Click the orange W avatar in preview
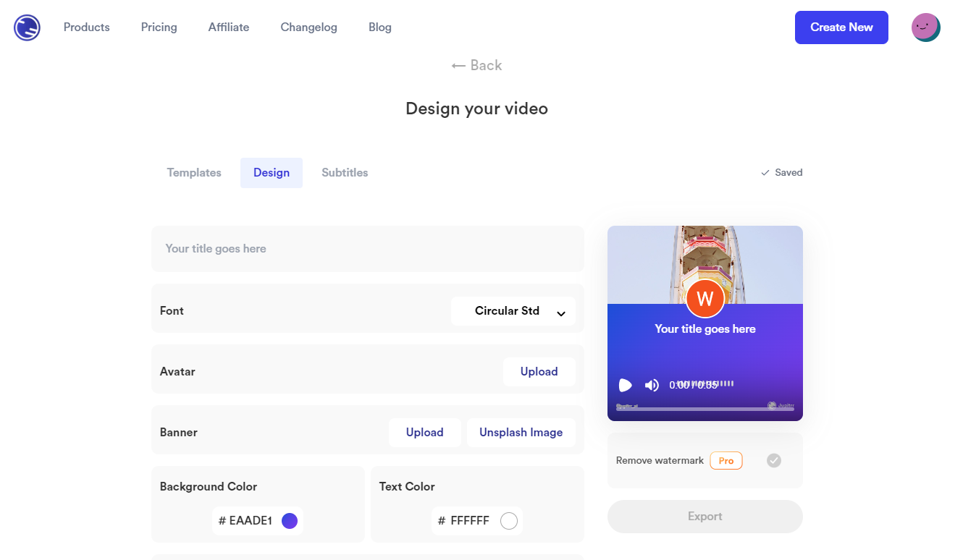The height and width of the screenshot is (560, 963). tap(705, 299)
